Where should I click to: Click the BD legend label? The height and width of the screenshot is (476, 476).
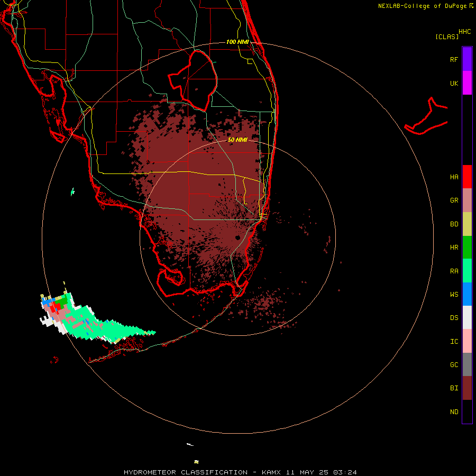click(x=454, y=224)
